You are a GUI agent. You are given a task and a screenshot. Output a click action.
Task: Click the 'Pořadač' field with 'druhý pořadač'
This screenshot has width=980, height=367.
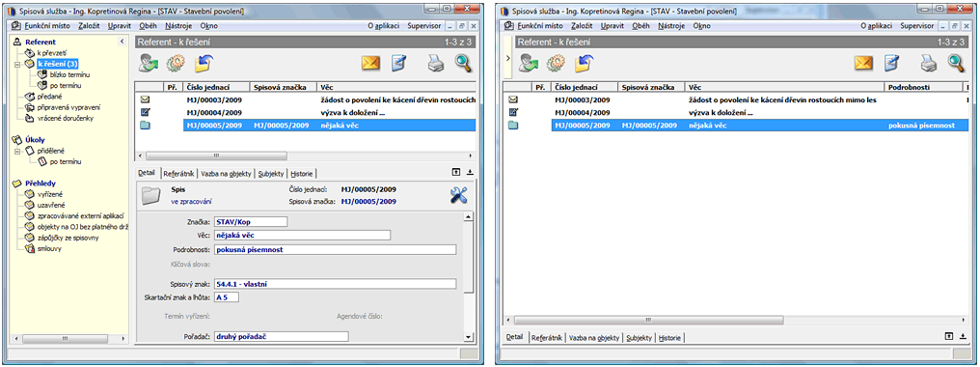[x=281, y=336]
